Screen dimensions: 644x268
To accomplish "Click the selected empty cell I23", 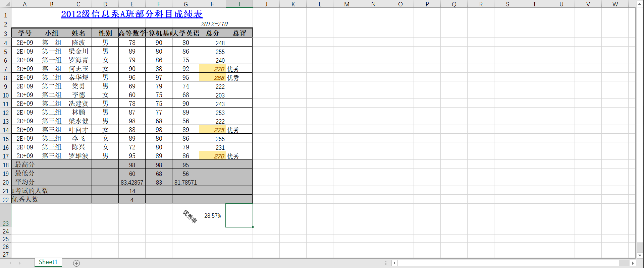I will pos(239,215).
